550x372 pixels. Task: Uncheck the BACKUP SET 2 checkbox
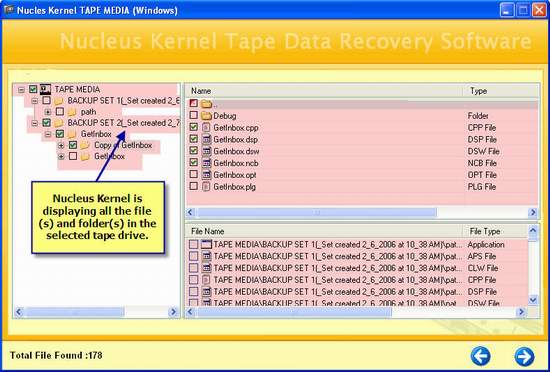click(46, 123)
